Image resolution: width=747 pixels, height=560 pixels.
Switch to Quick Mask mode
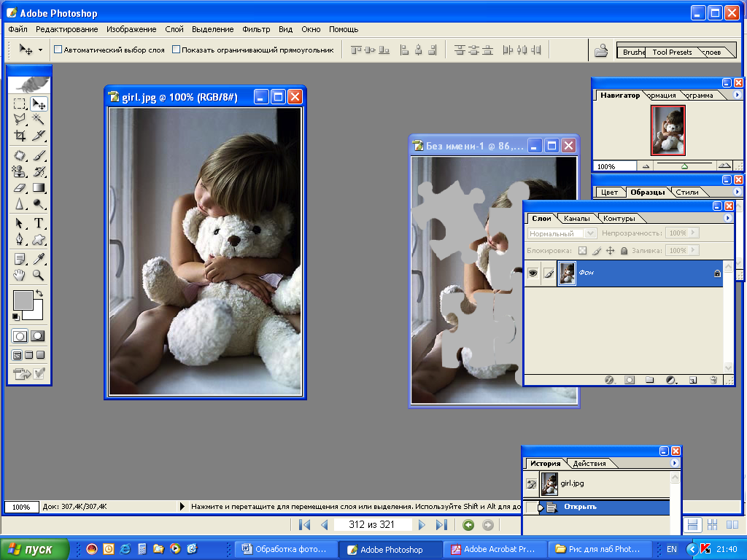(38, 336)
